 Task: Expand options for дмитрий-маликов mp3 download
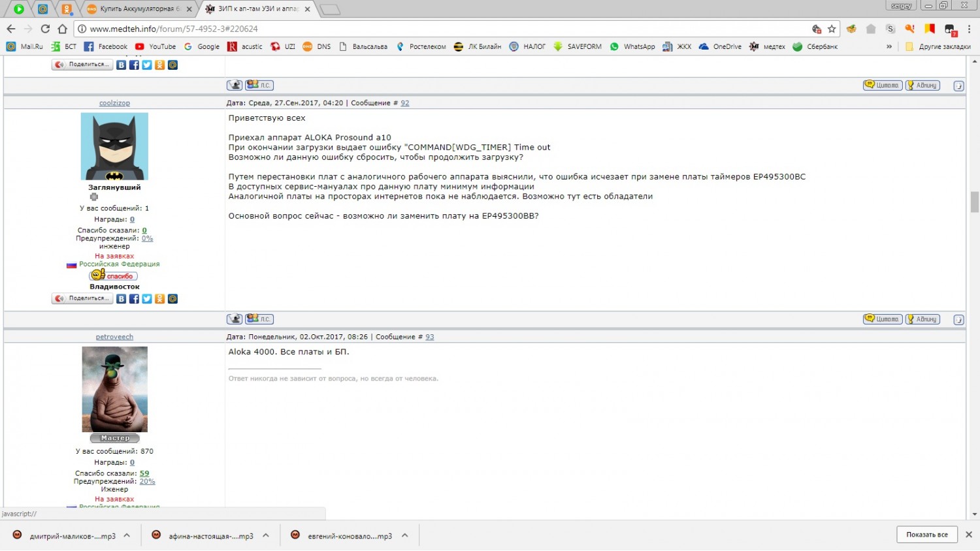click(127, 535)
